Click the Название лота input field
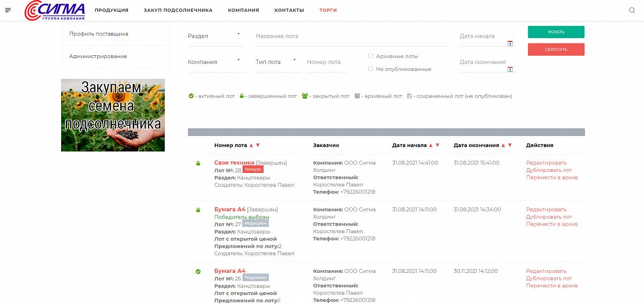This screenshot has height=304, width=644. tap(352, 36)
